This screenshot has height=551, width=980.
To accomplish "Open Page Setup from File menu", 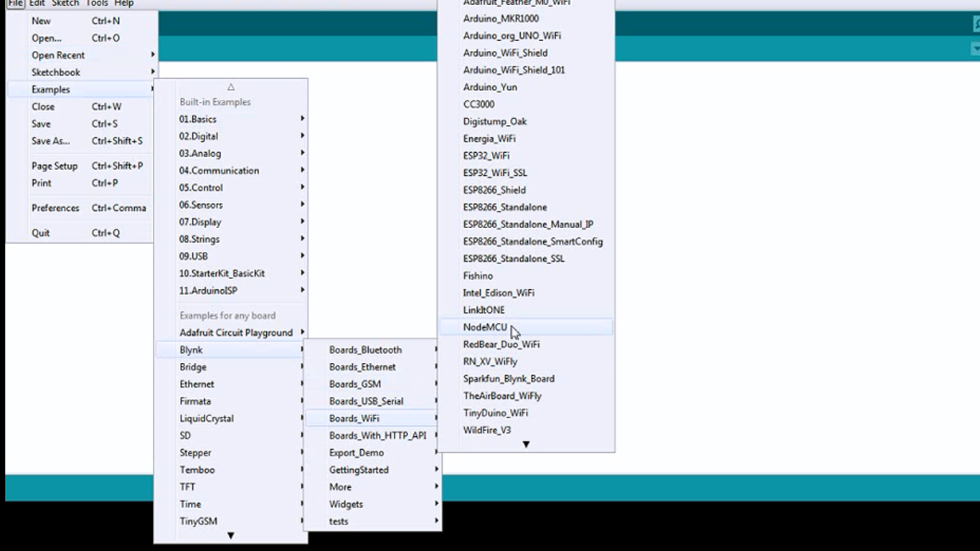I will (83, 166).
